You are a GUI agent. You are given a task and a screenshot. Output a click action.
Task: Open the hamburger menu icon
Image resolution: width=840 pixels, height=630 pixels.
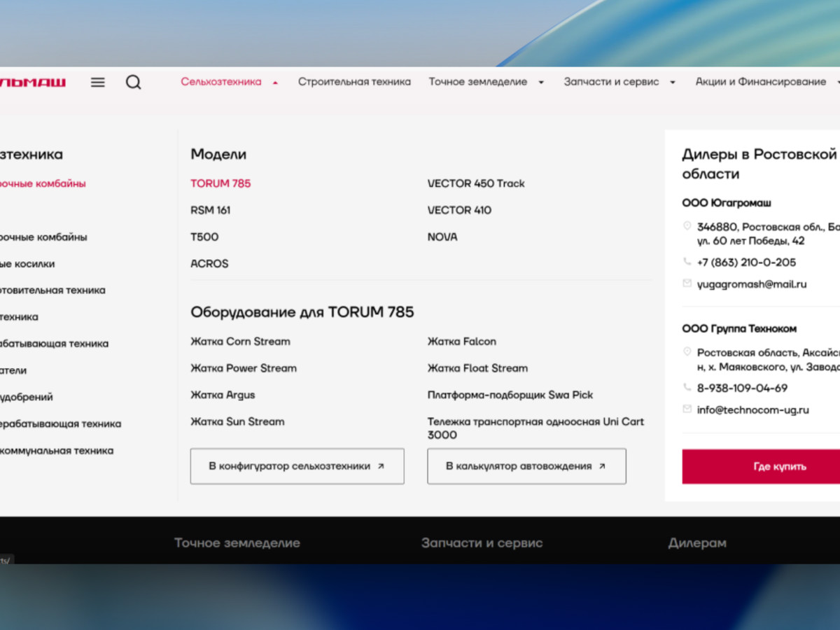(98, 82)
